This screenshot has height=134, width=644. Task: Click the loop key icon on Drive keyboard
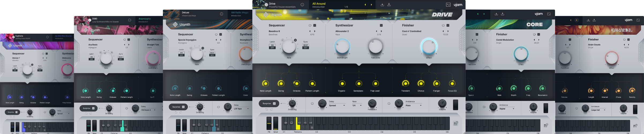(x=291, y=123)
